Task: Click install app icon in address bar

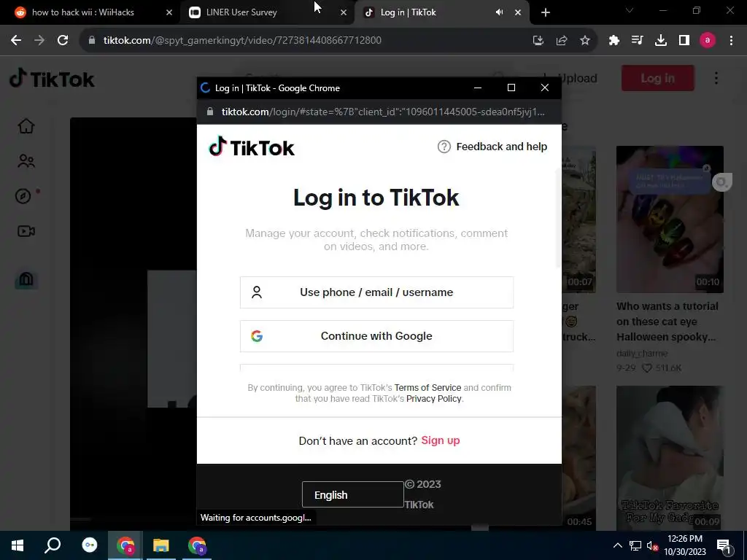Action: pyautogui.click(x=538, y=41)
